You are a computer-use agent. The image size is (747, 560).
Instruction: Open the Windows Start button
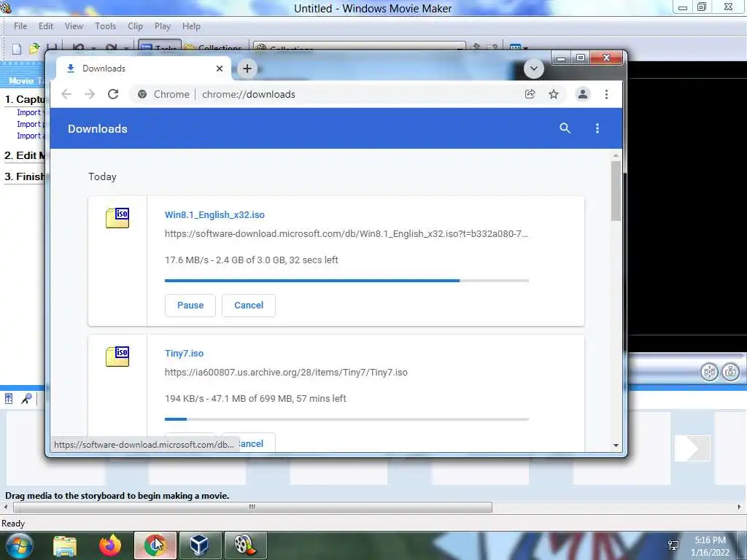[x=19, y=545]
